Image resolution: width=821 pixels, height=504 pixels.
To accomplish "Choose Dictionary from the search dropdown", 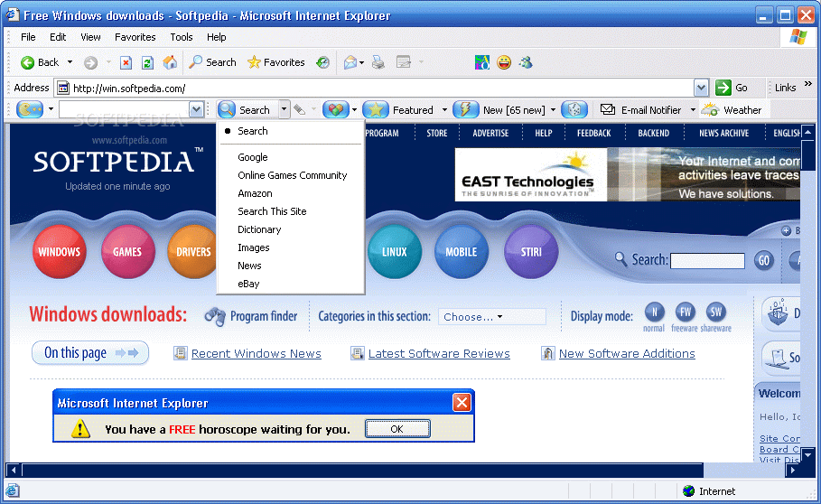I will 259,229.
